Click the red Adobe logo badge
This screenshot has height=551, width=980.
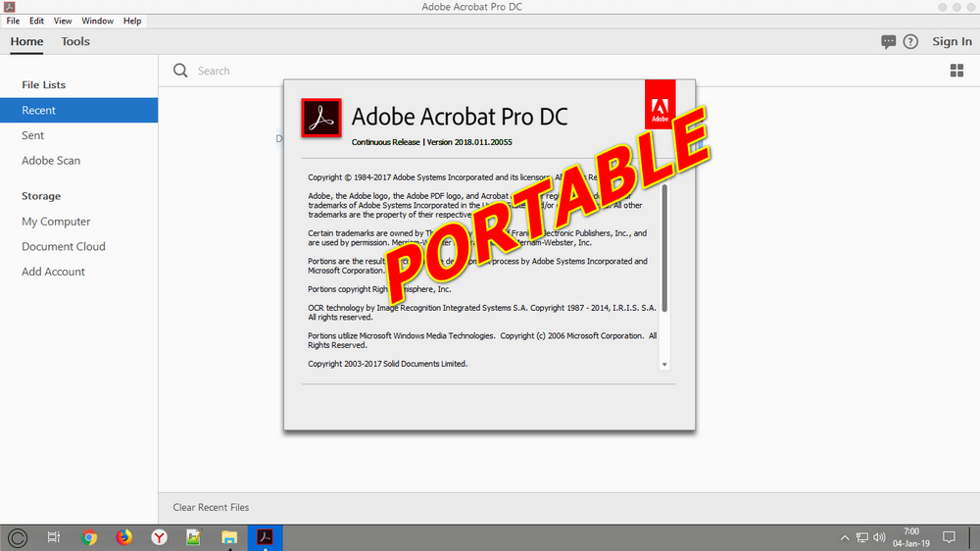click(x=660, y=105)
